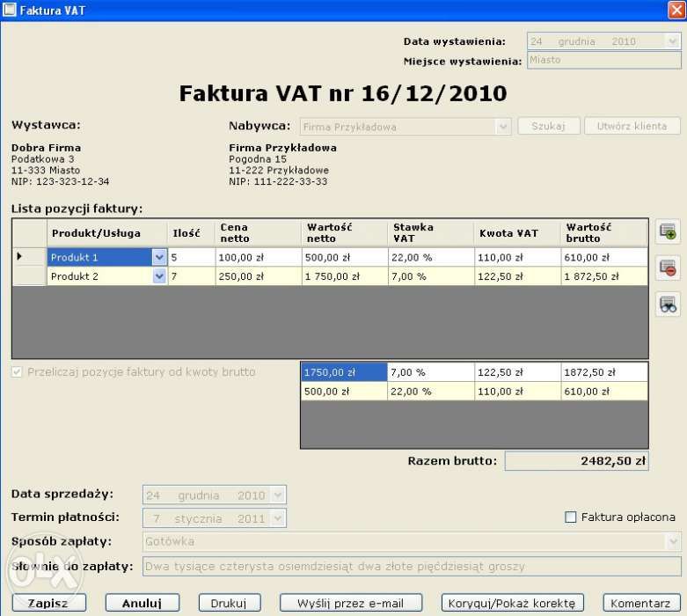Click Koryguj/Pokaż korektę button

[x=513, y=603]
